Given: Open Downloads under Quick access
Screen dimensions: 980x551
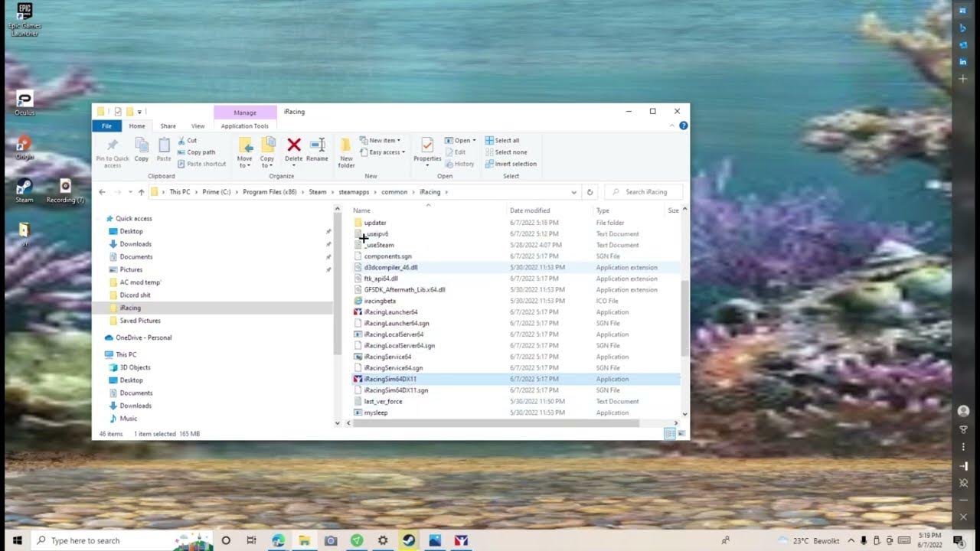Looking at the screenshot, I should pyautogui.click(x=136, y=244).
